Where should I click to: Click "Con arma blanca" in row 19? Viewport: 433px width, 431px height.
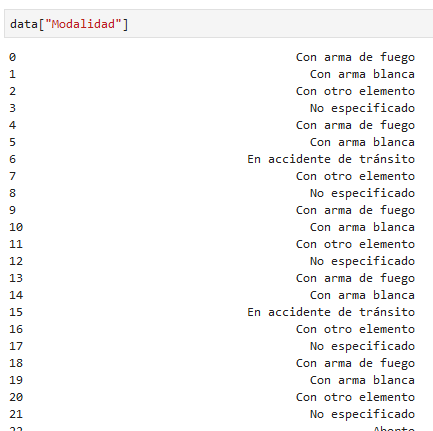pyautogui.click(x=362, y=380)
